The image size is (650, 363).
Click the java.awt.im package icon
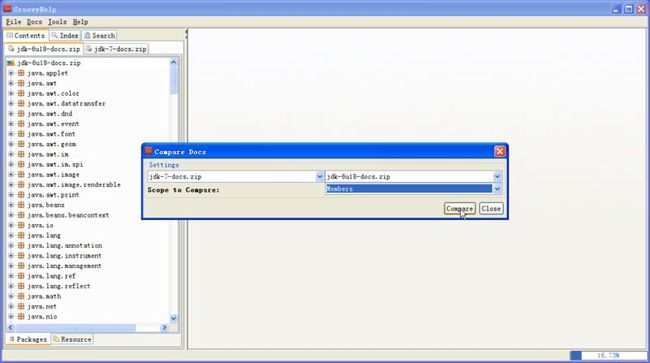(21, 154)
